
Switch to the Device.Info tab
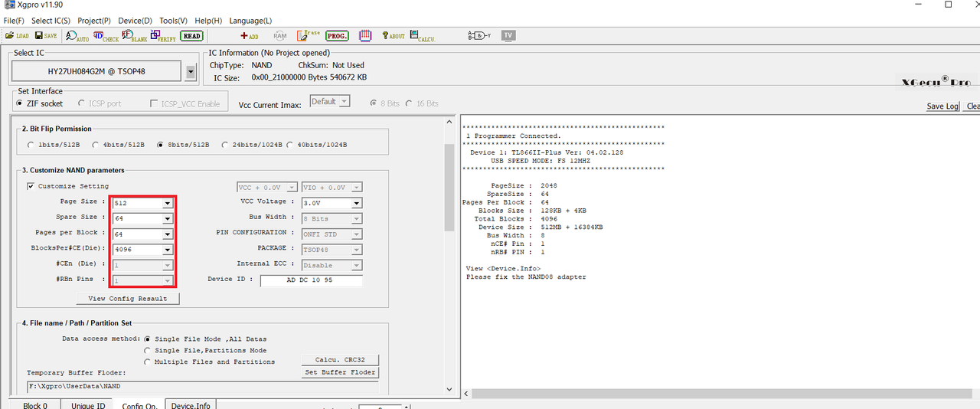coord(191,405)
